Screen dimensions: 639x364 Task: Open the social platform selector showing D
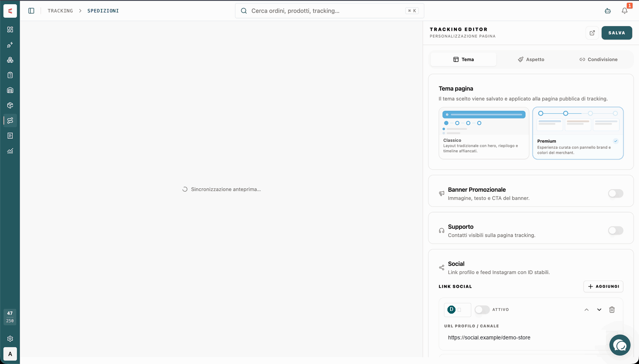click(x=457, y=310)
